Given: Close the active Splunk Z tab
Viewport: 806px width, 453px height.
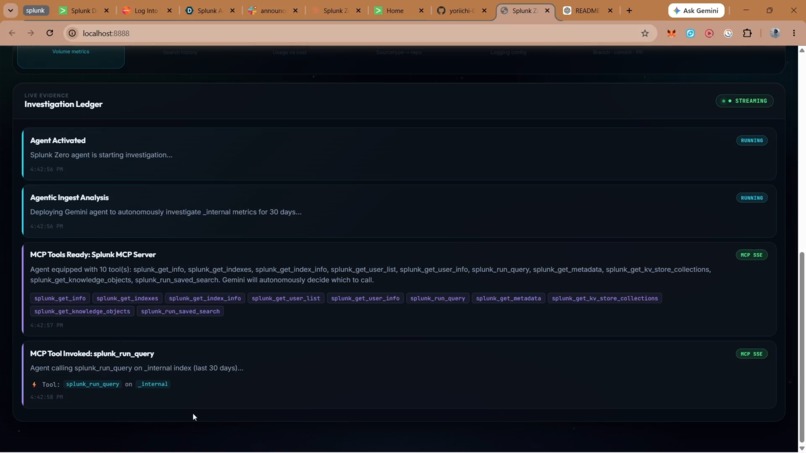Looking at the screenshot, I should [547, 10].
